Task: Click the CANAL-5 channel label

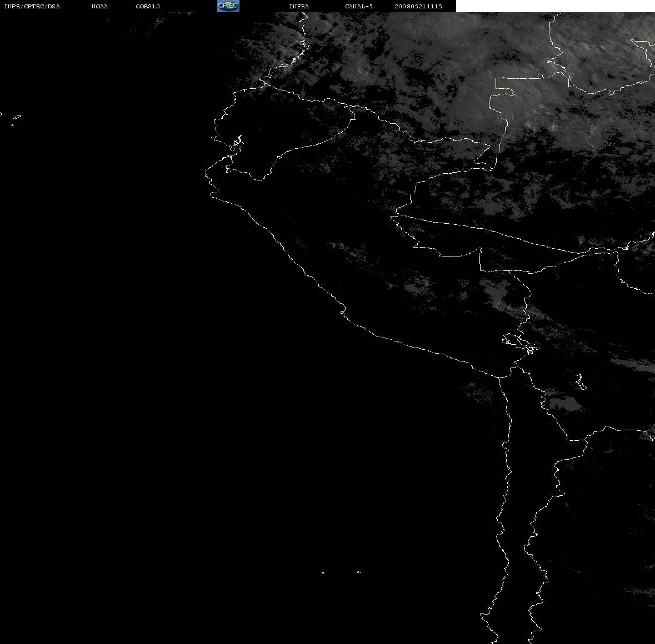Action: pos(358,6)
